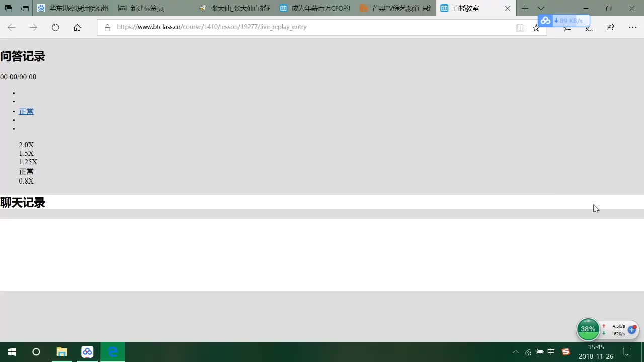Minimize the Edge browser window
This screenshot has width=644, height=362.
(586, 8)
